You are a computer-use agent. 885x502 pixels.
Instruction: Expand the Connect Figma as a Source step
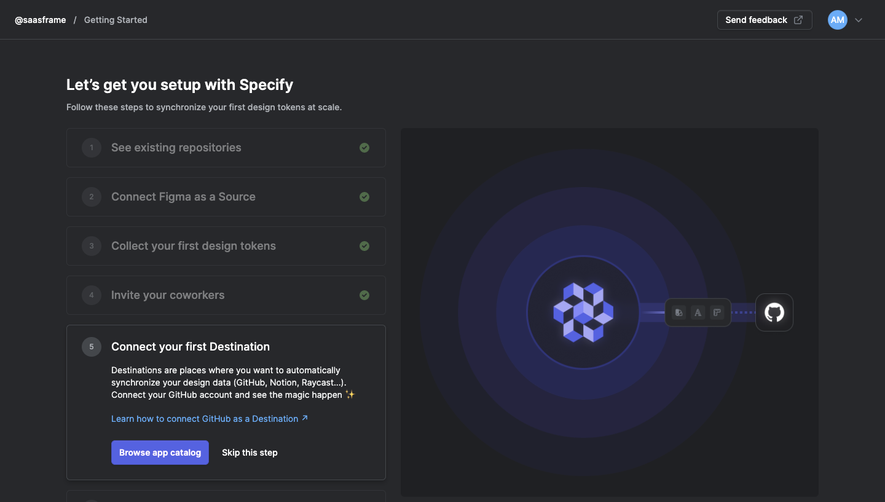[226, 197]
